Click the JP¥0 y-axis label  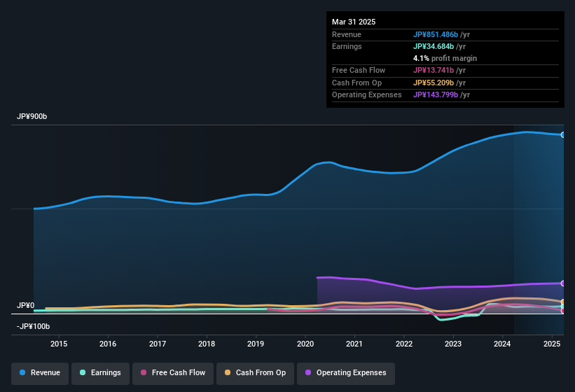pyautogui.click(x=26, y=305)
